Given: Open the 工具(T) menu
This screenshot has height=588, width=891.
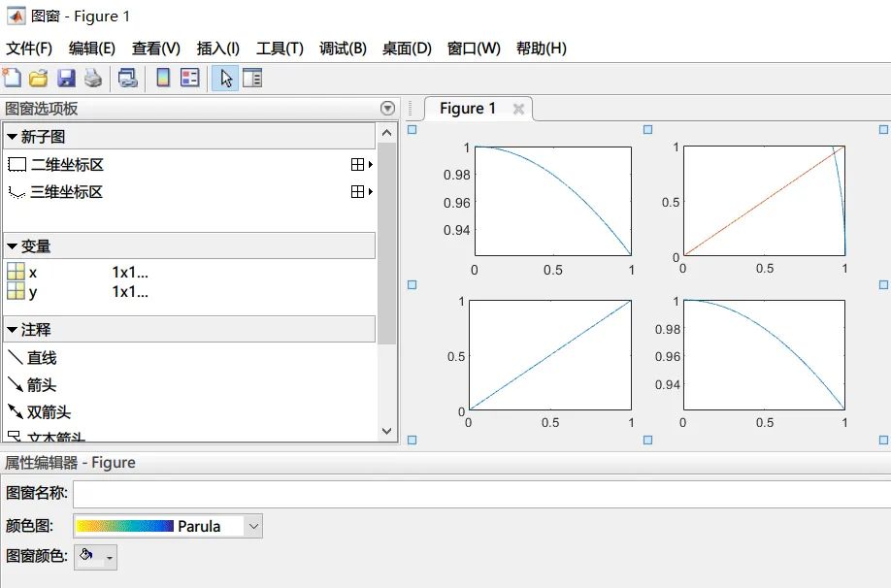Looking at the screenshot, I should tap(280, 49).
